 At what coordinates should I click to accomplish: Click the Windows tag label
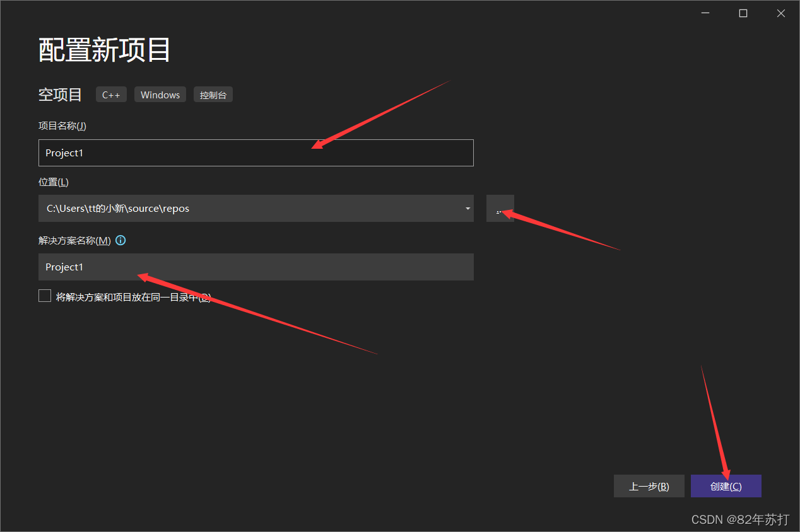[x=160, y=95]
